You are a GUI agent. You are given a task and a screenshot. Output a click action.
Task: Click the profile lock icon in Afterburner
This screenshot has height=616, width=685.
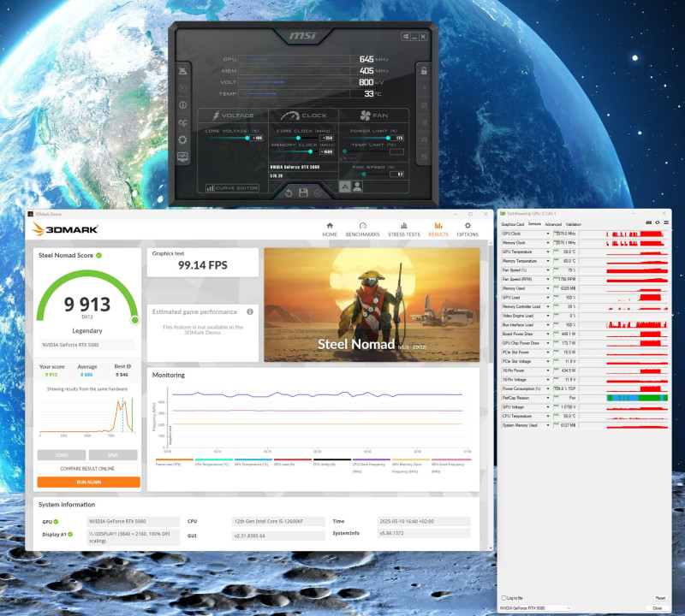424,70
